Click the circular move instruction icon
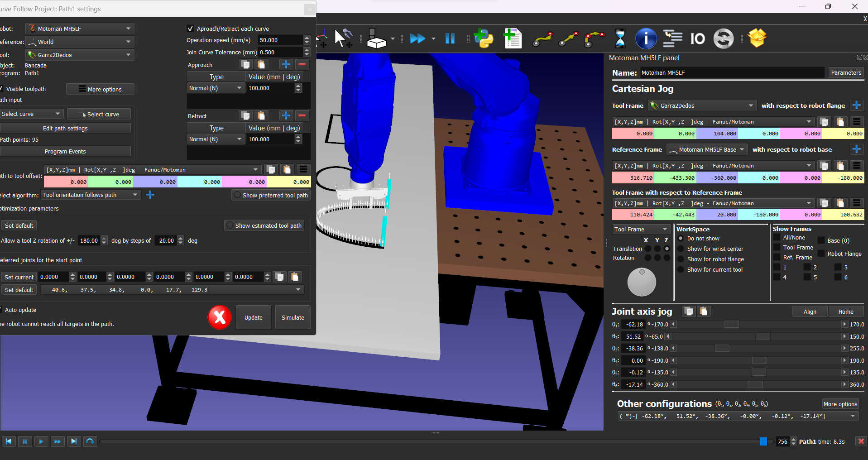This screenshot has width=868, height=460. pyautogui.click(x=594, y=39)
